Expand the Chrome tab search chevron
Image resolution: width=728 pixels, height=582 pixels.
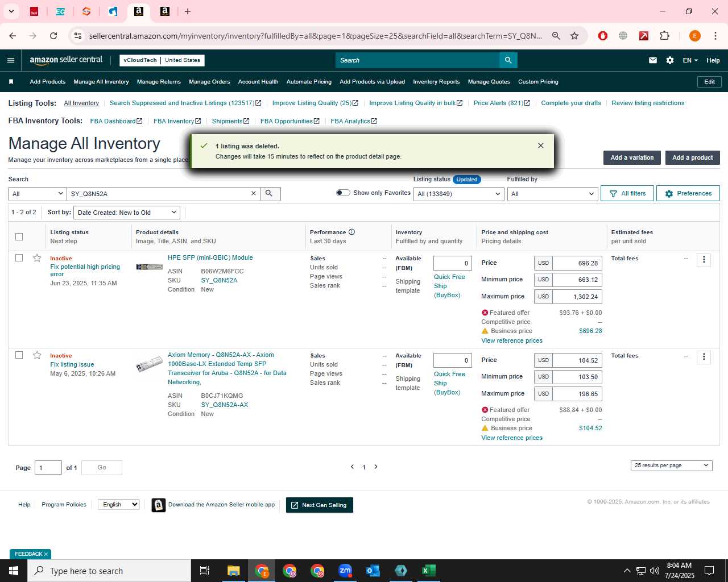click(x=11, y=11)
